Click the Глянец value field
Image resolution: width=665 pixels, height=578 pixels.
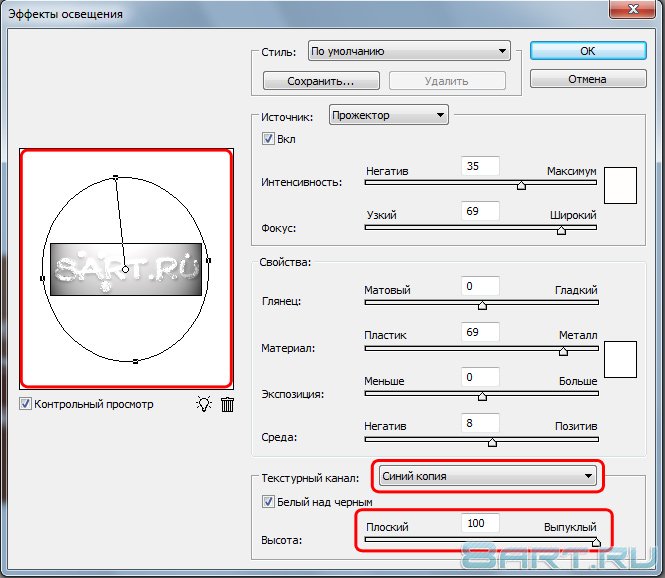[x=480, y=286]
